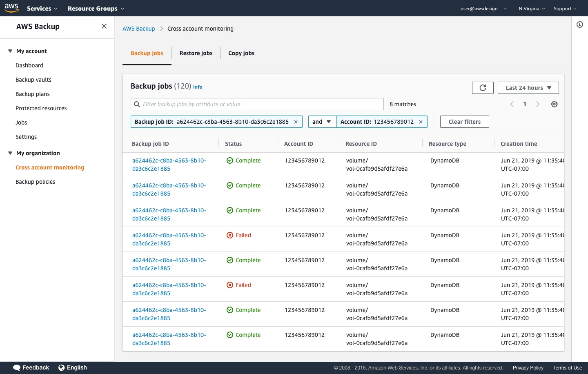Remove the Account ID filter tag
Image resolution: width=588 pixels, height=374 pixels.
[421, 121]
